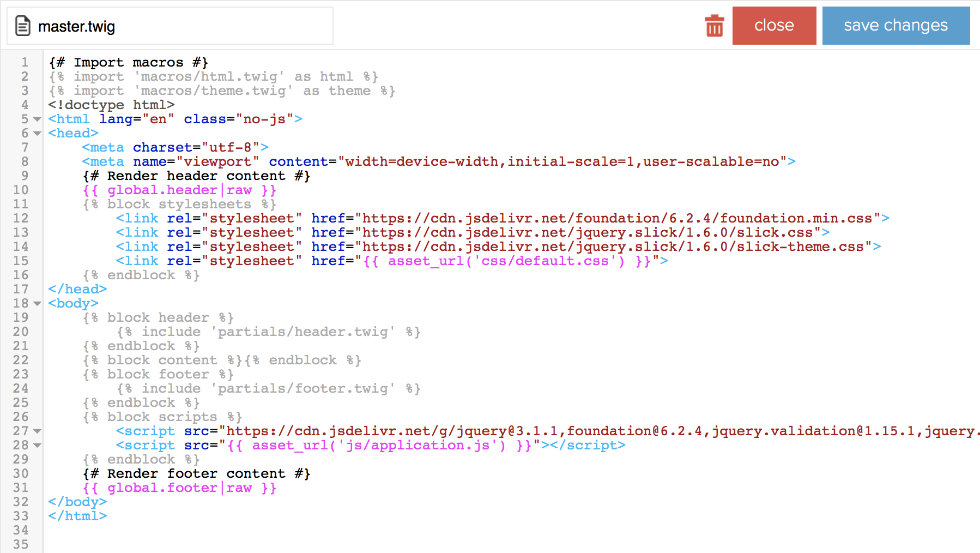Click the closing '</head>' tag
The height and width of the screenshot is (553, 980).
(77, 289)
